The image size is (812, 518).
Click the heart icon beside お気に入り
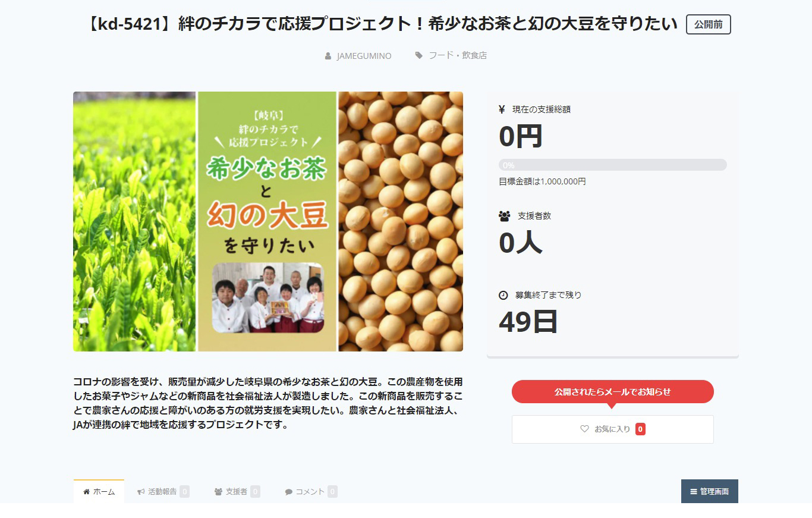coord(584,429)
